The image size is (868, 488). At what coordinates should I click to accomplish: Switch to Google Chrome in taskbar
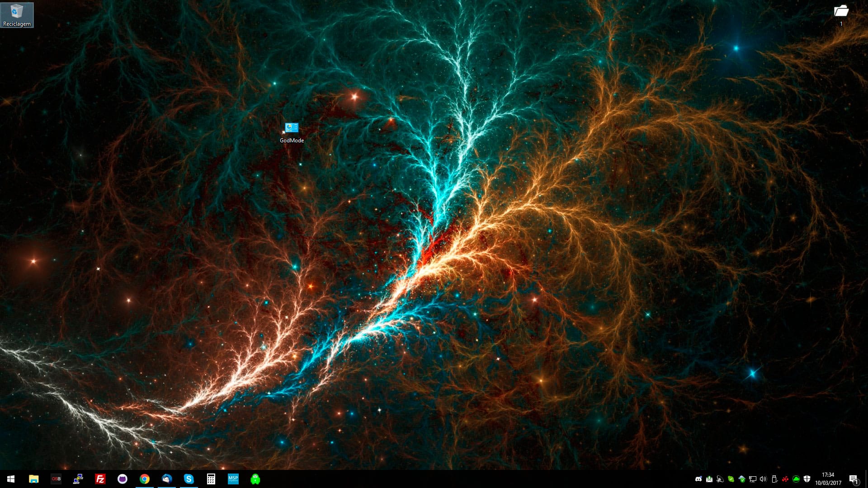(x=145, y=479)
